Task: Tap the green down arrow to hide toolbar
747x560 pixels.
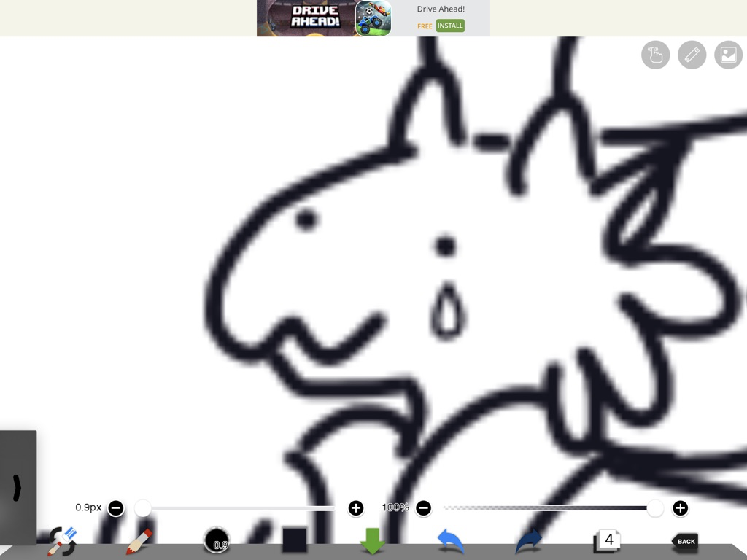Action: (372, 541)
